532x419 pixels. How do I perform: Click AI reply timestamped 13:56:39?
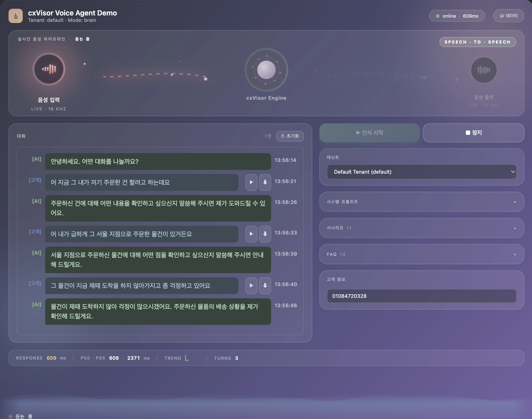pos(158,260)
